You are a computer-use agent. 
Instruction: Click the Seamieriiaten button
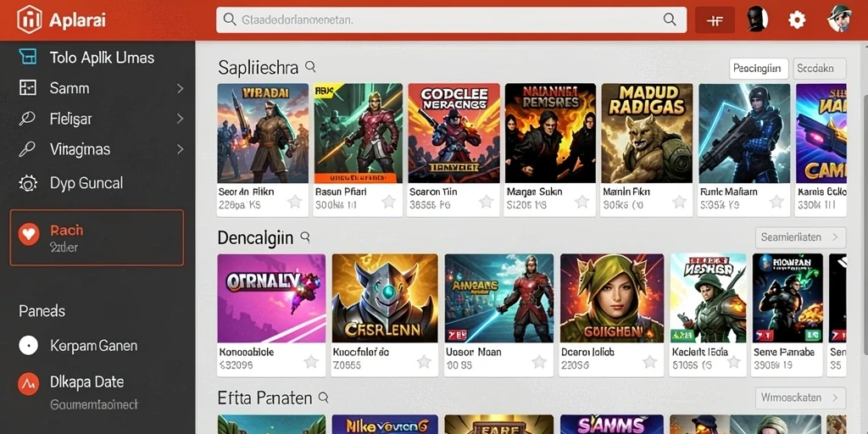click(x=800, y=237)
